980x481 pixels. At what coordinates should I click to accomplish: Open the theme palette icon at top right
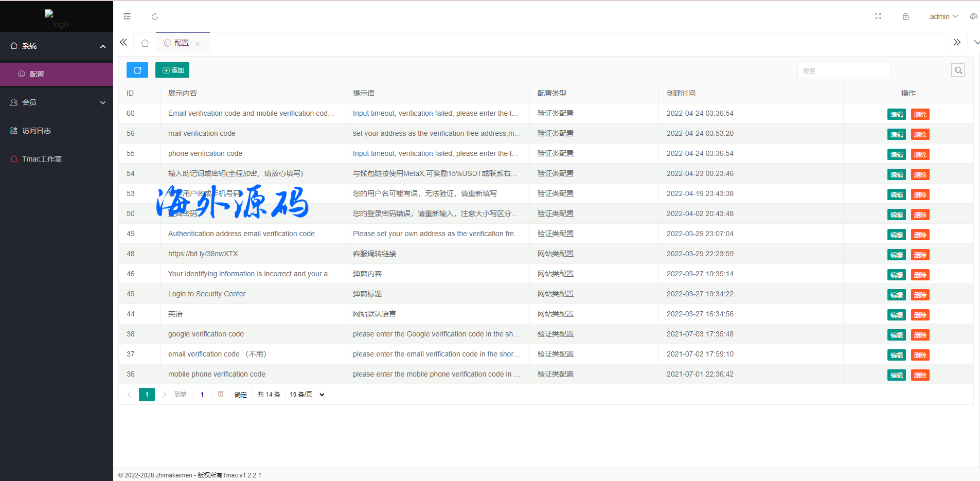(973, 16)
